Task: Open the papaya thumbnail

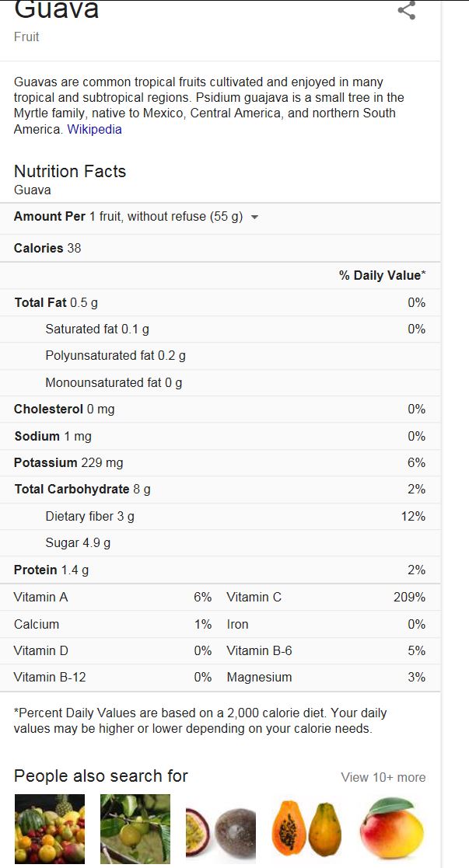Action: pos(306,828)
